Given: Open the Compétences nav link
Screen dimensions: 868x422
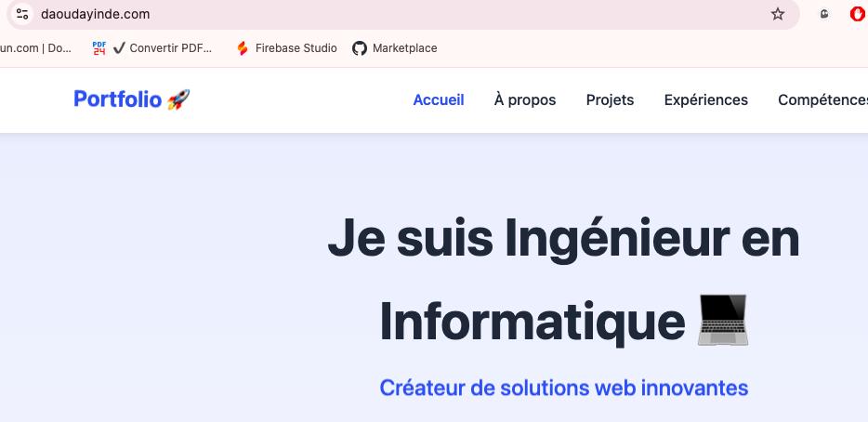Looking at the screenshot, I should (x=822, y=99).
